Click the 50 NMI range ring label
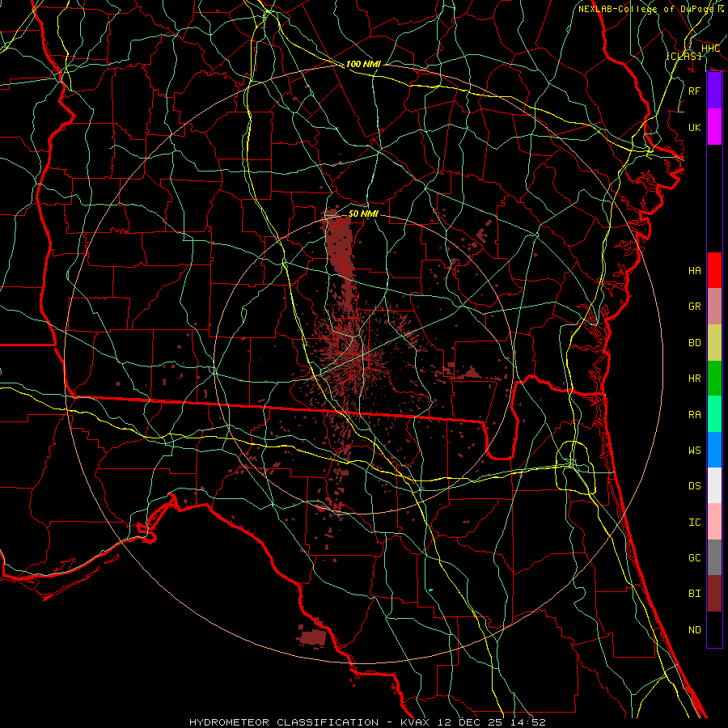The image size is (728, 728). (x=363, y=214)
